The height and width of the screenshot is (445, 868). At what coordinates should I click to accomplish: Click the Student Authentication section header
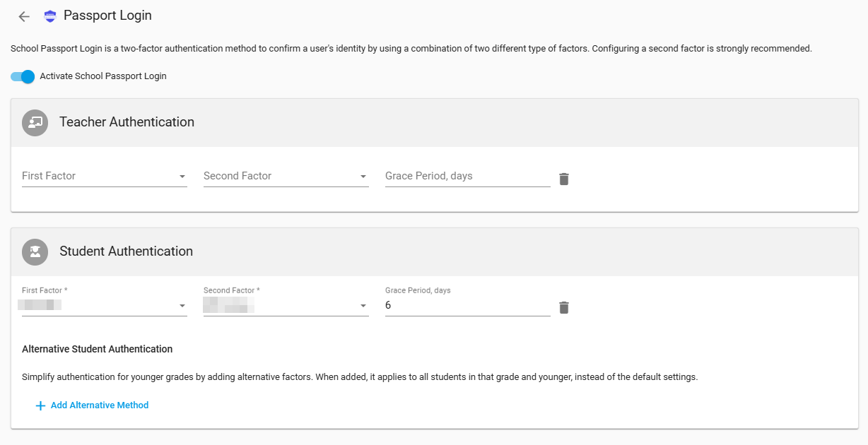click(126, 251)
